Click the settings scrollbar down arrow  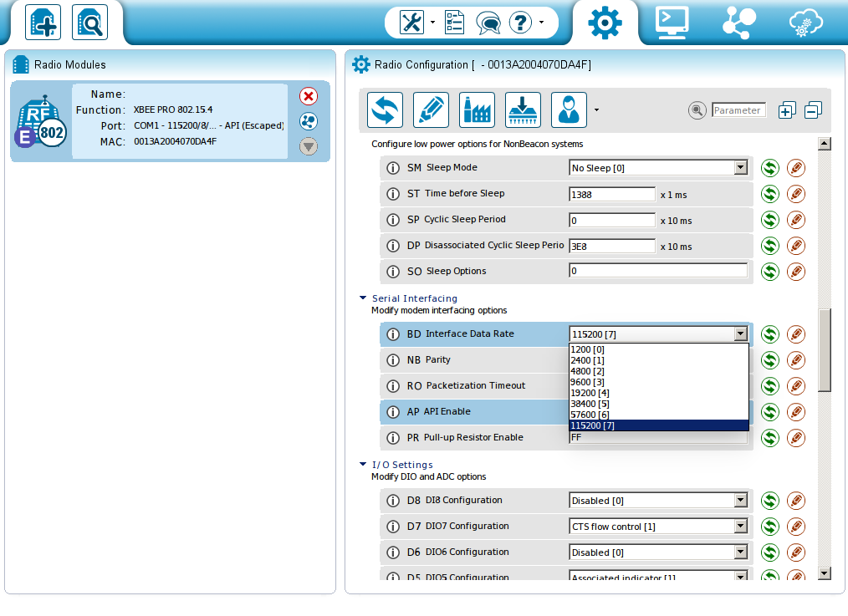coord(825,573)
